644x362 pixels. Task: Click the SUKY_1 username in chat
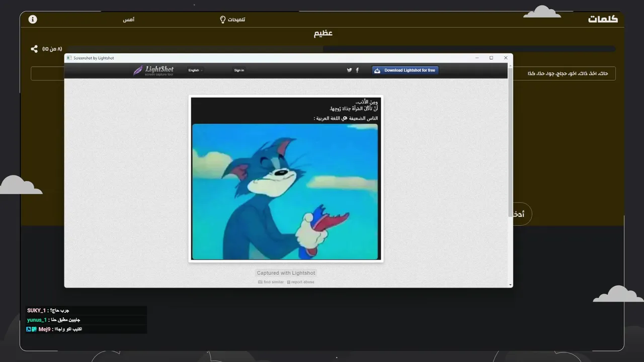pos(36,311)
